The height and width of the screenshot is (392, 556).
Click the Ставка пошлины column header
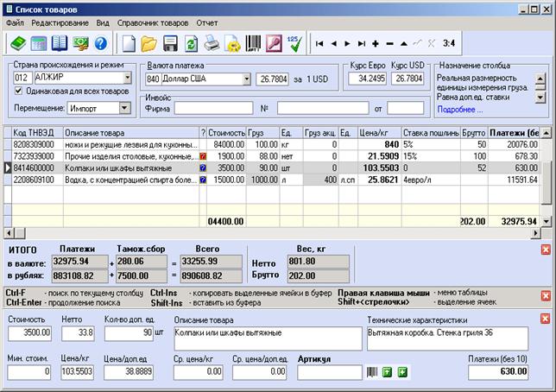pos(431,133)
